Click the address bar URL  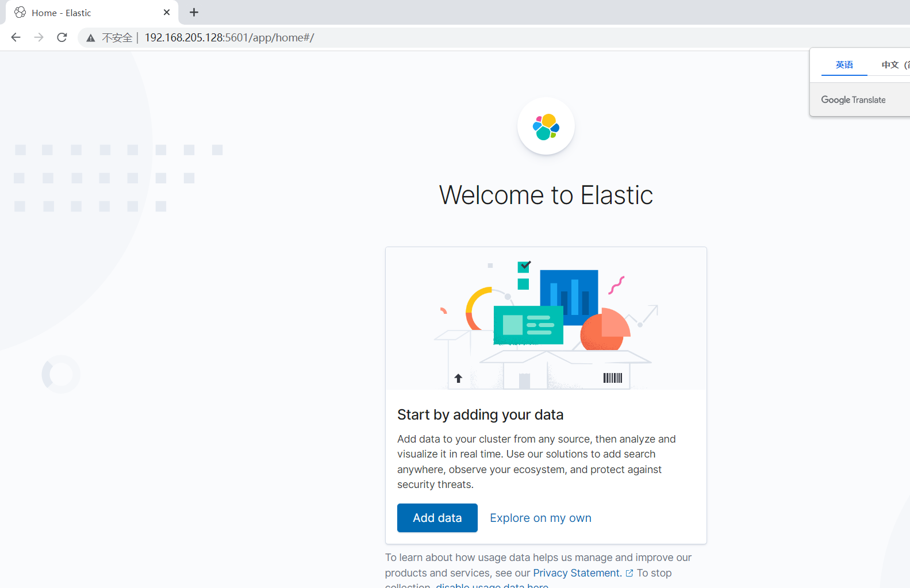coord(229,37)
